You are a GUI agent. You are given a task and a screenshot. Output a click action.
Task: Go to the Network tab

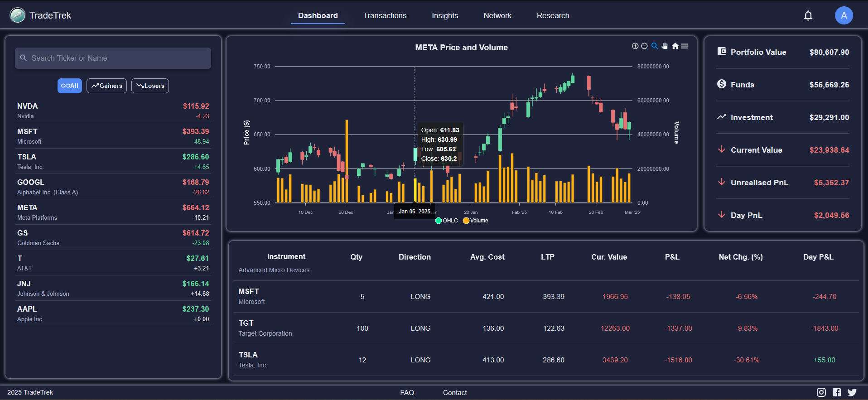(x=497, y=15)
